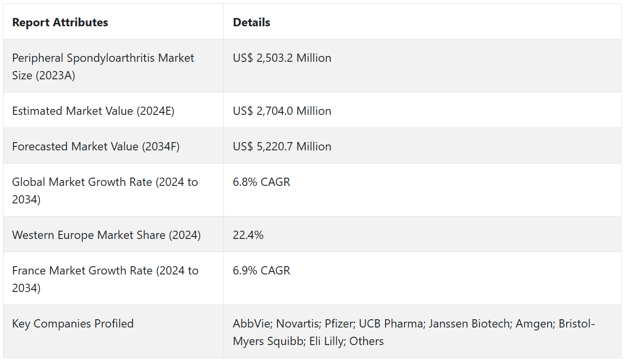Click the 22.4% value
Viewport: 627px width, 364px height.
click(x=248, y=235)
